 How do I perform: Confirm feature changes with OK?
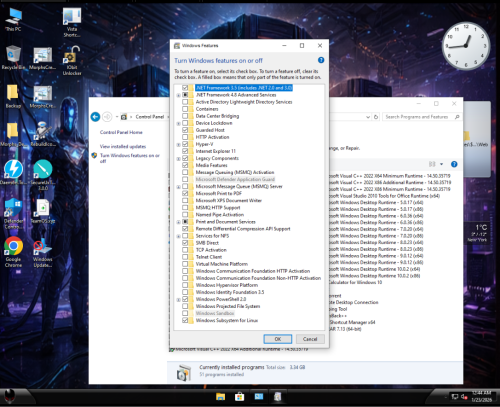click(278, 339)
